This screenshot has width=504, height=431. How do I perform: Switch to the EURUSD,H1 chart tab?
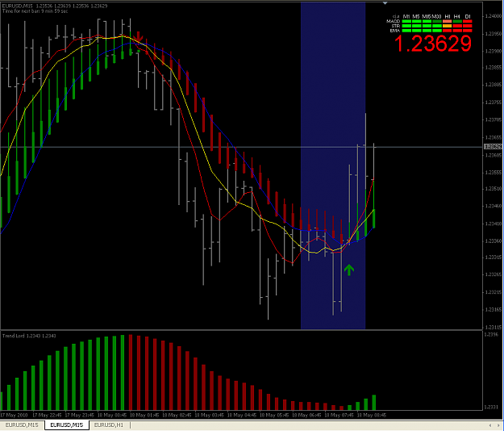pyautogui.click(x=109, y=425)
